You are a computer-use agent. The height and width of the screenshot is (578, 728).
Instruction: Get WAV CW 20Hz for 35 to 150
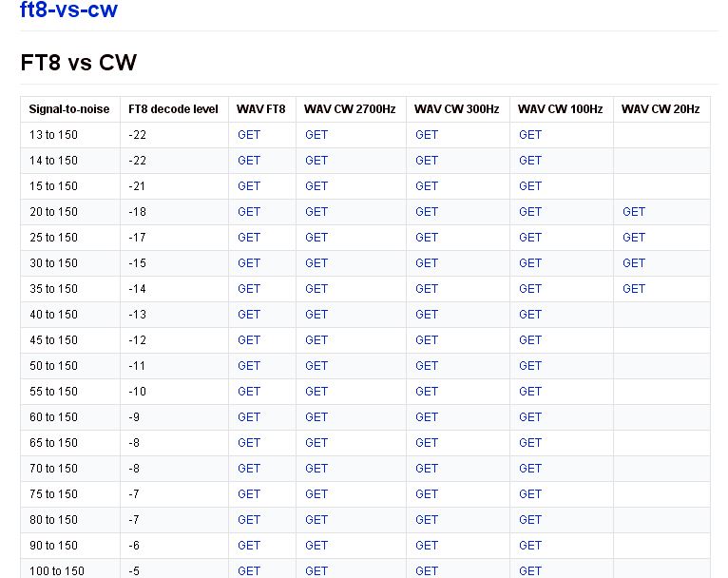coord(634,289)
